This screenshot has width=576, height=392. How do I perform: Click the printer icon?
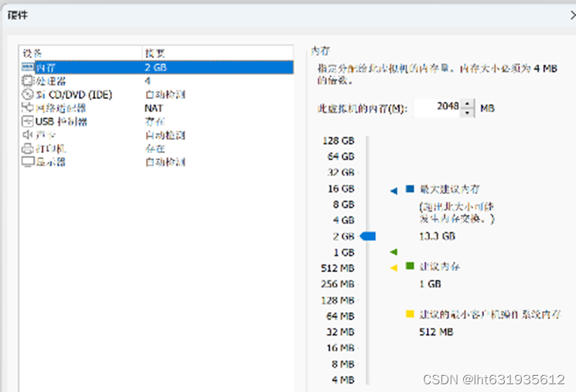(28, 148)
